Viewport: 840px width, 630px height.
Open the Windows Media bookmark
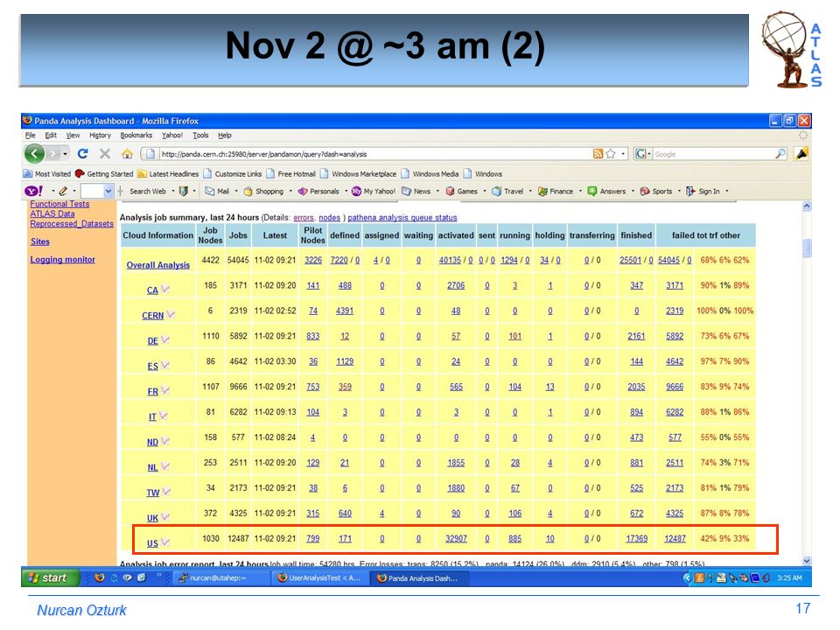(430, 174)
